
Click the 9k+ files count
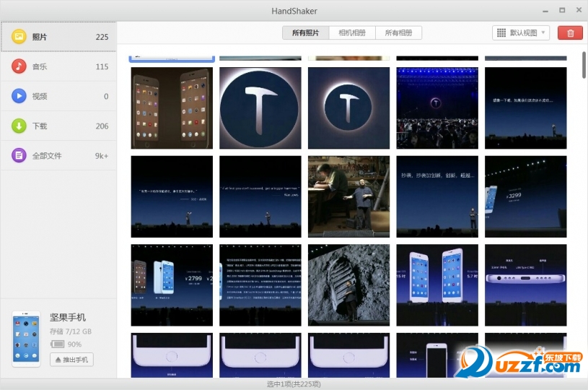[x=102, y=156]
